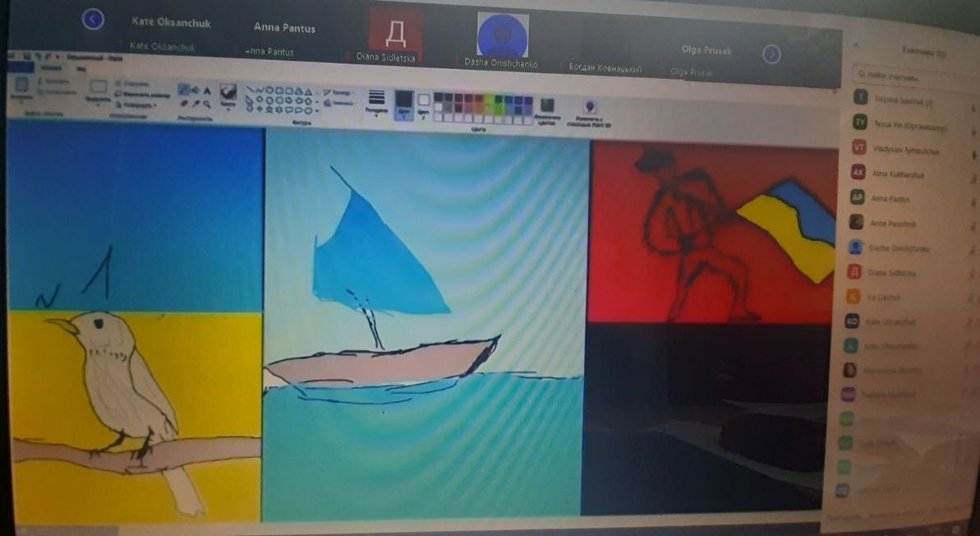
Task: Select the Pencil tool in Paint
Action: (x=183, y=89)
